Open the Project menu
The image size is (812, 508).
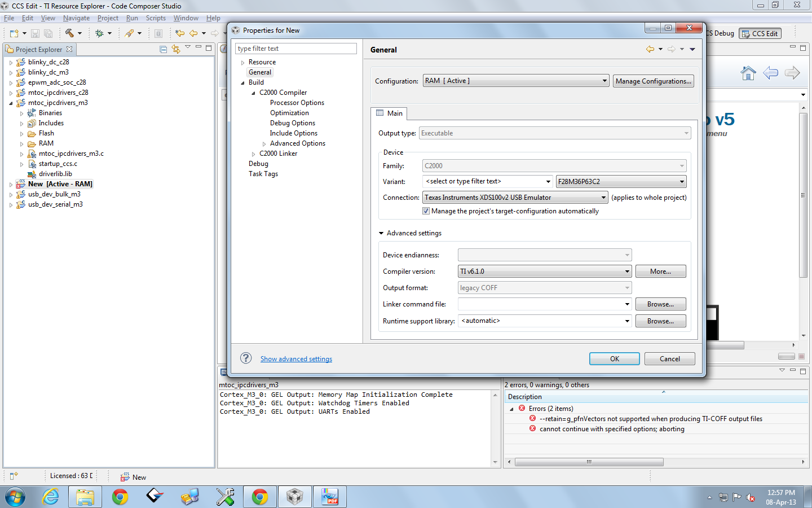click(x=108, y=18)
